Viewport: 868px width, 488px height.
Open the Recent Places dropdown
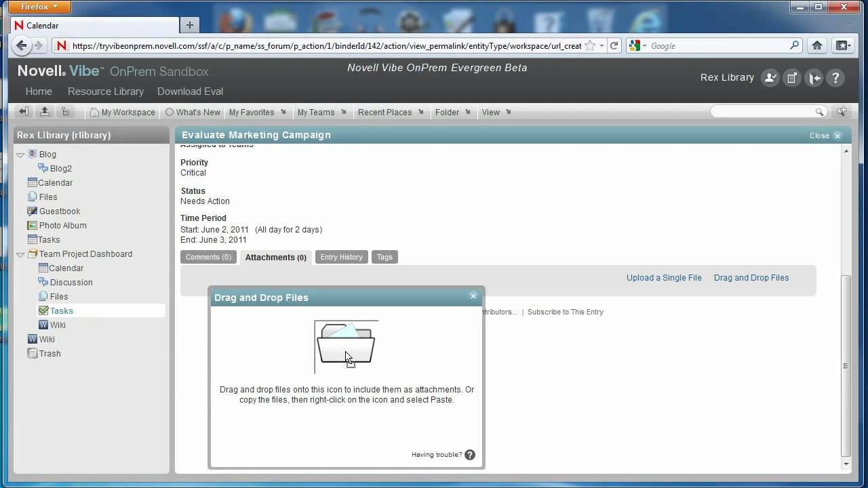[391, 113]
